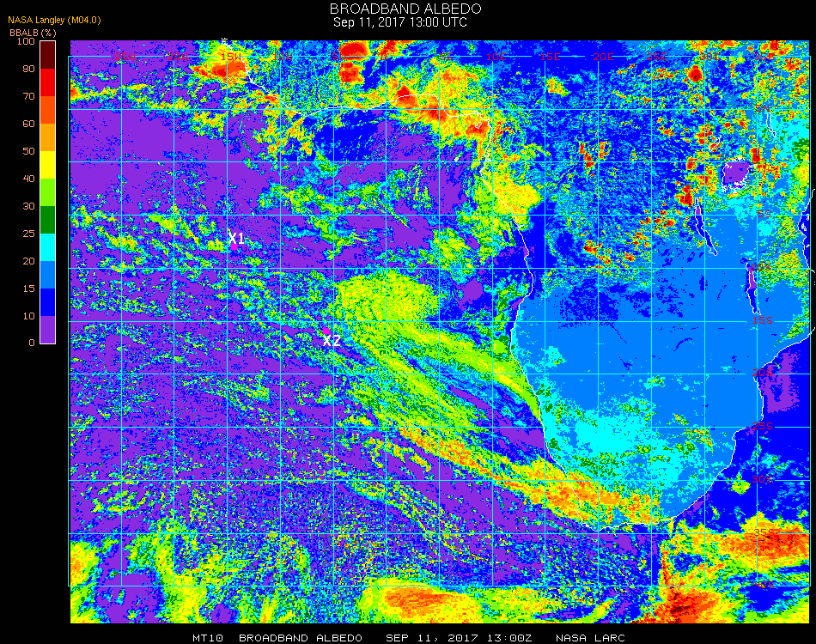
Task: Click the 'Sep 11, 2017 13:00 UTC' subtitle
Action: pyautogui.click(x=400, y=22)
